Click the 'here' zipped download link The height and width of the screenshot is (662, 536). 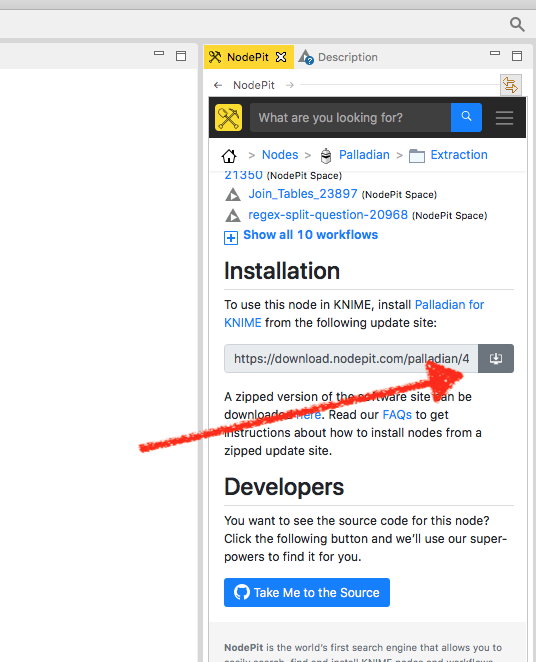pos(308,415)
